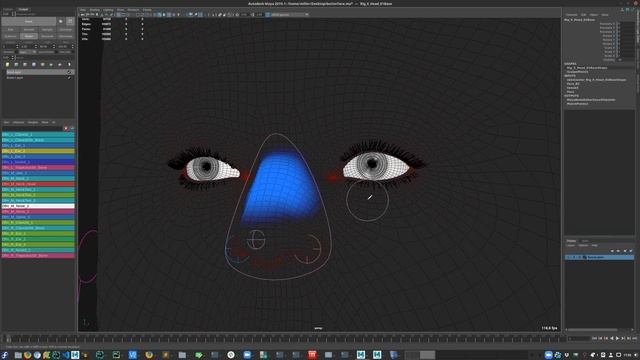Image resolution: width=640 pixels, height=360 pixels.
Task: Click the Translate X attribute label
Action: click(606, 24)
